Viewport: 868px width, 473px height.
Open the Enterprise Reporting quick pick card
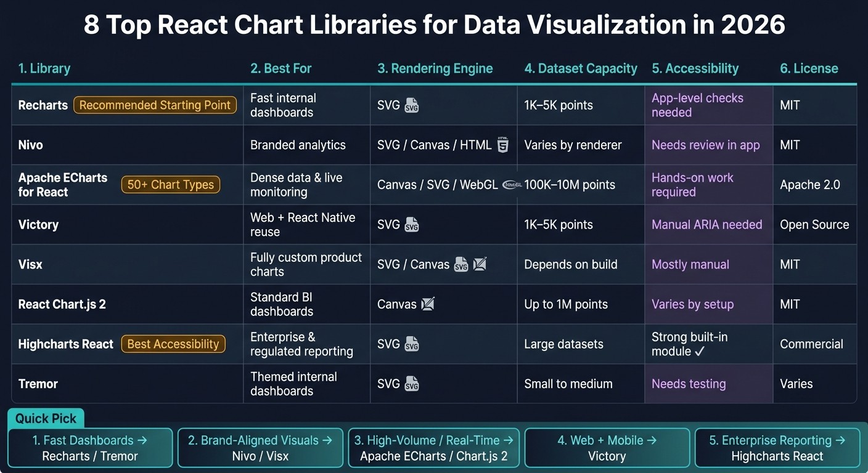(777, 448)
